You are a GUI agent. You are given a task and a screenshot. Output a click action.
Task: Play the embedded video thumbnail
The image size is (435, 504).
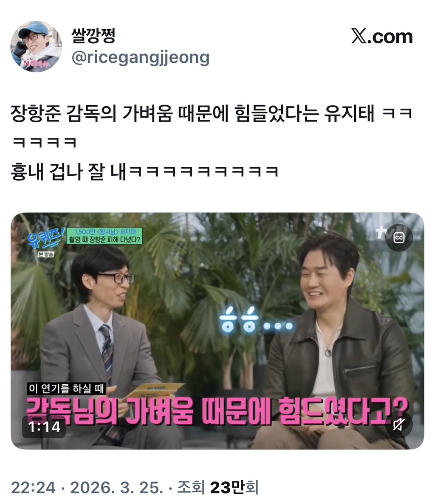217,331
